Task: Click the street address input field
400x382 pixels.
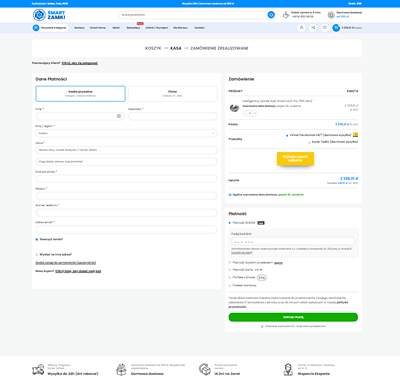Action: [x=127, y=150]
